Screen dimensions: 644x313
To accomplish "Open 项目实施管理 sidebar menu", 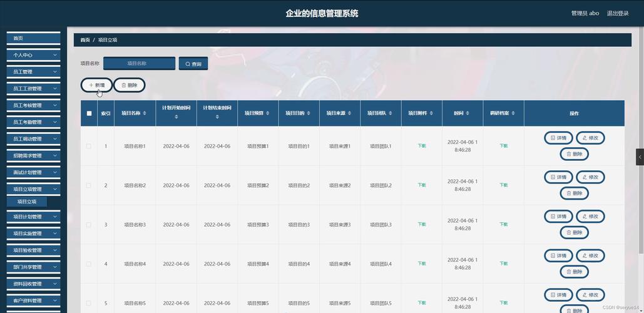I will (34, 233).
